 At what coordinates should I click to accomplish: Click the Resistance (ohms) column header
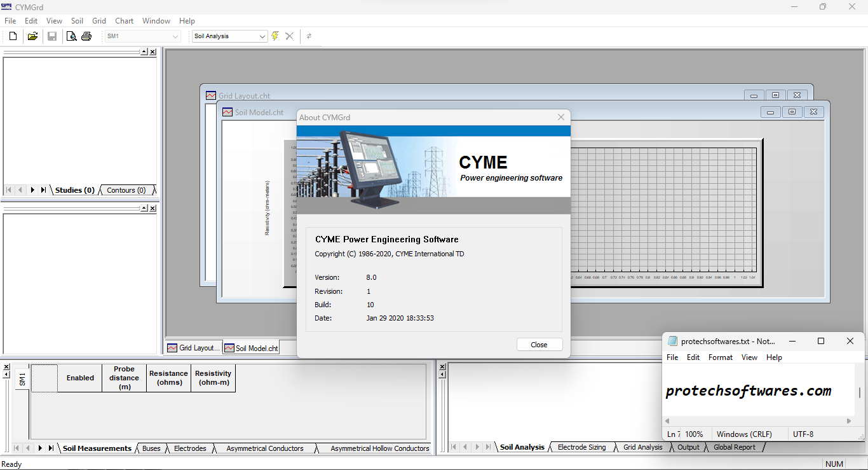pyautogui.click(x=169, y=378)
